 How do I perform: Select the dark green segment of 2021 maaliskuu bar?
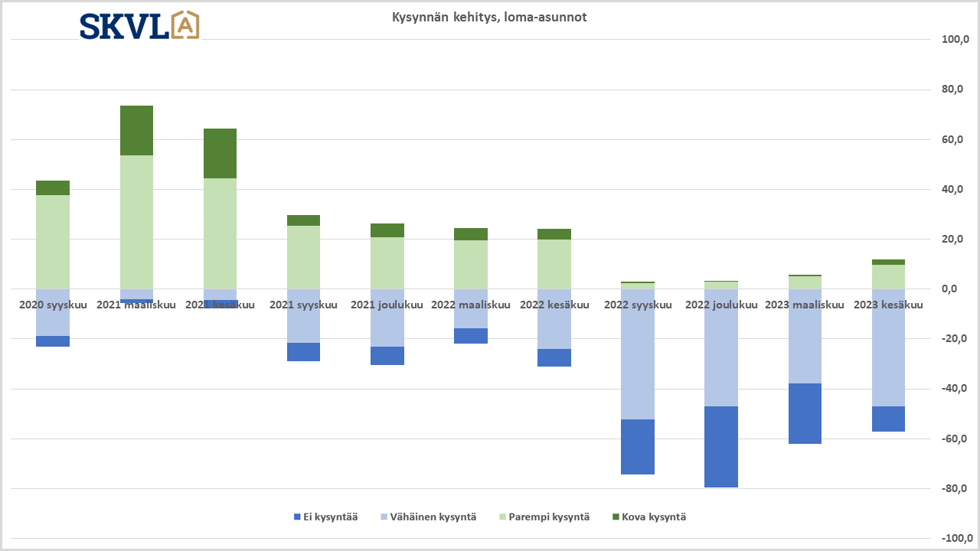click(136, 130)
